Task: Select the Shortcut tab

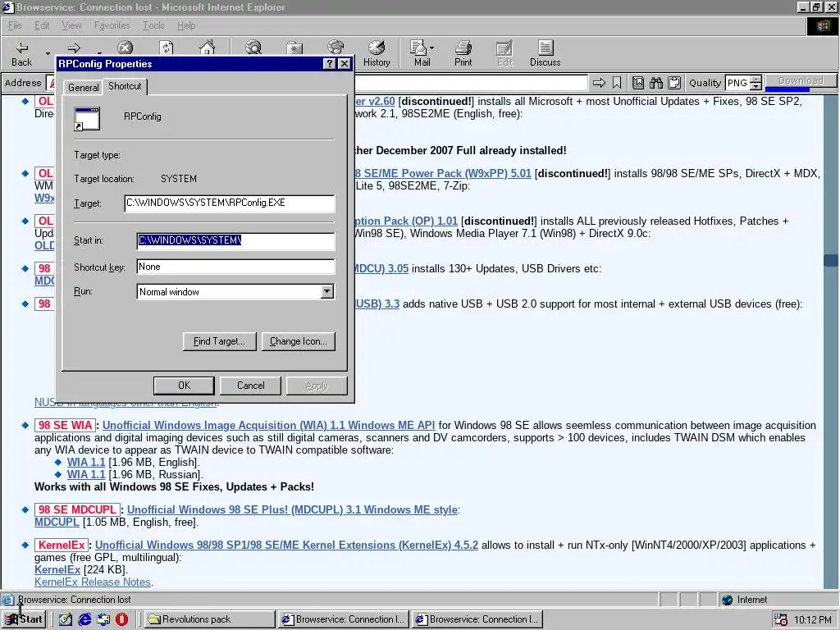Action: click(x=125, y=86)
